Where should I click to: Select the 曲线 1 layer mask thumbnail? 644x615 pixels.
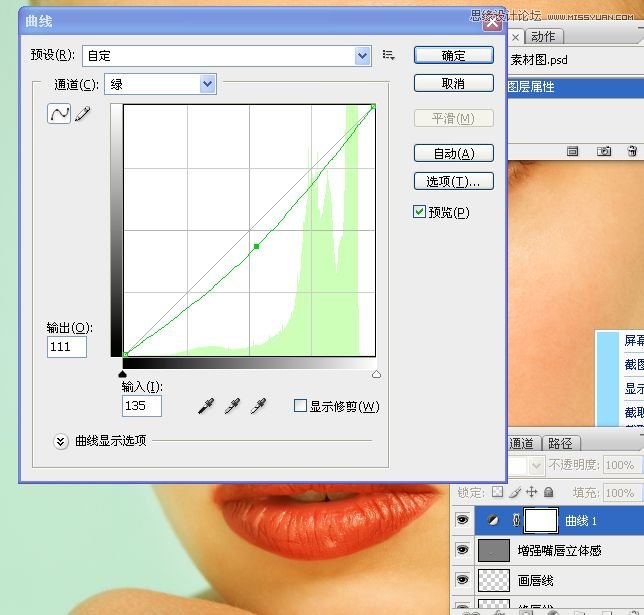pyautogui.click(x=541, y=521)
